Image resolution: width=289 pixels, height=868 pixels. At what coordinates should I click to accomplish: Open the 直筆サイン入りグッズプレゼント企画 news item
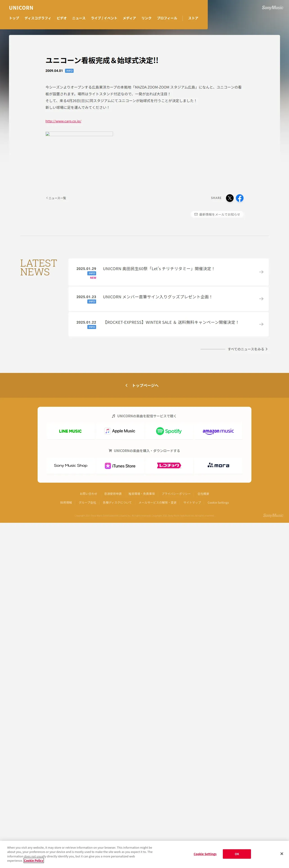(x=168, y=299)
